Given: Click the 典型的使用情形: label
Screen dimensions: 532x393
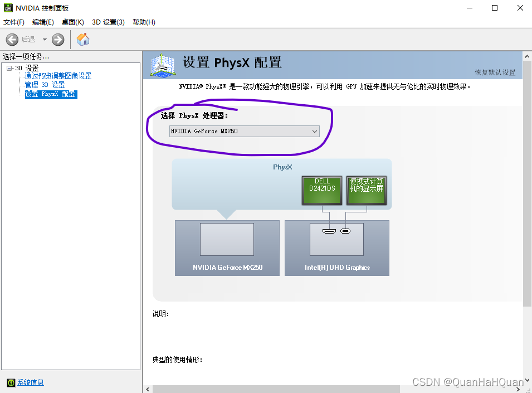Looking at the screenshot, I should click(x=177, y=360).
